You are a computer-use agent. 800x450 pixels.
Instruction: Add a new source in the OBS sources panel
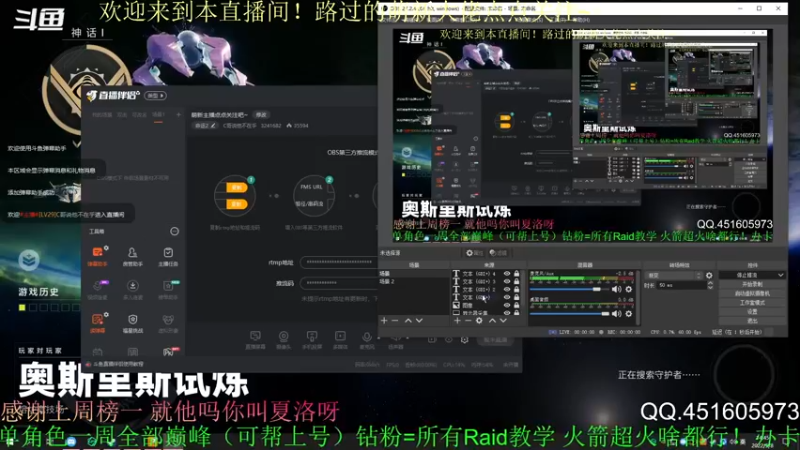coord(457,320)
